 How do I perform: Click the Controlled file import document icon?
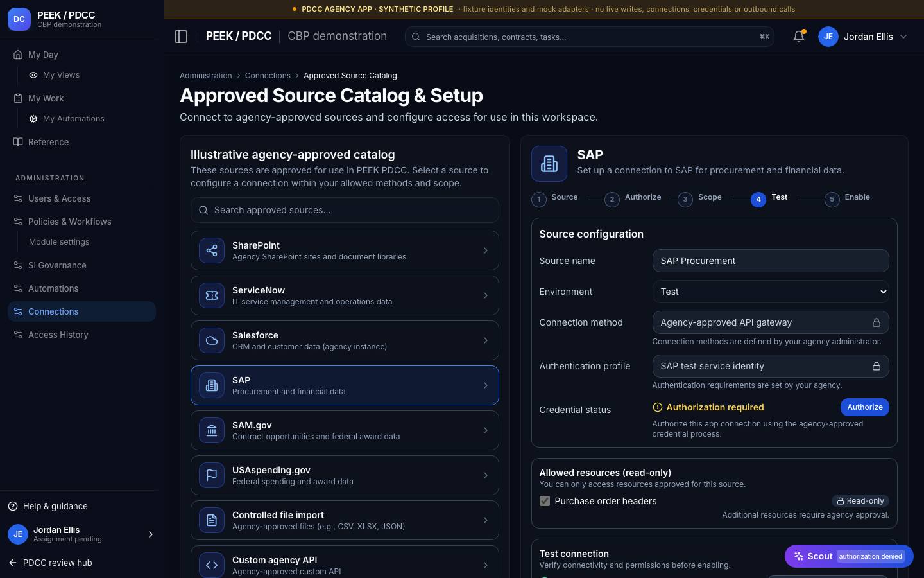[212, 520]
